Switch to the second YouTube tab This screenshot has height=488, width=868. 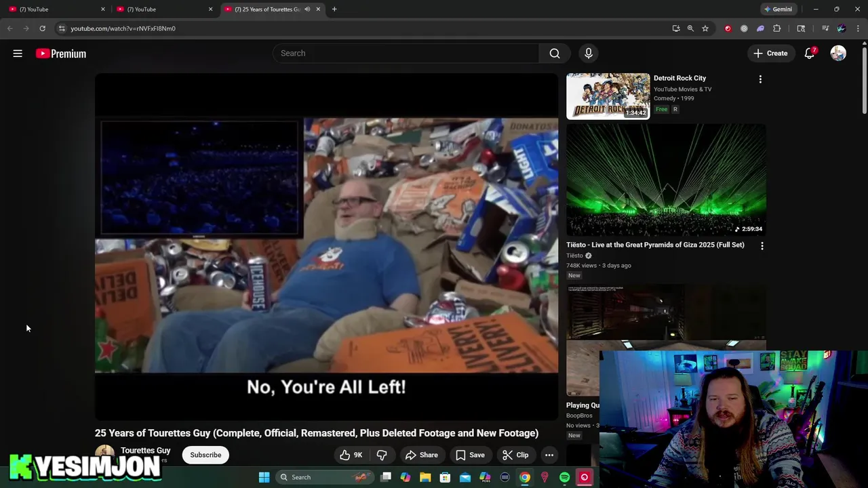point(161,9)
